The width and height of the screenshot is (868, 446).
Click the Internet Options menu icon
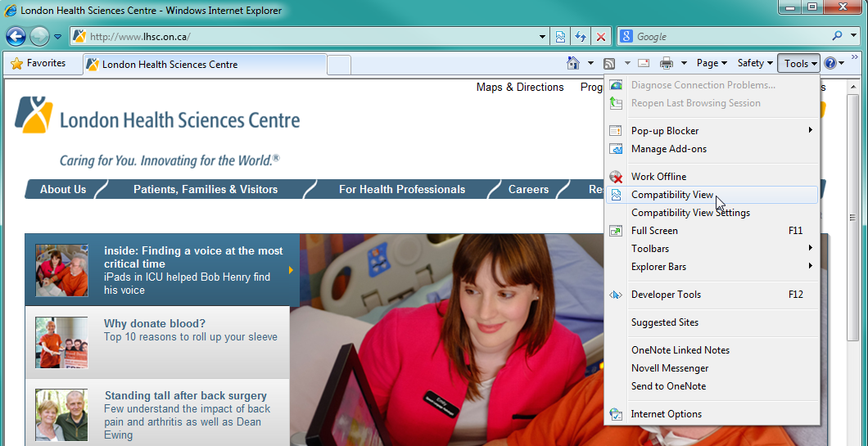coord(616,414)
